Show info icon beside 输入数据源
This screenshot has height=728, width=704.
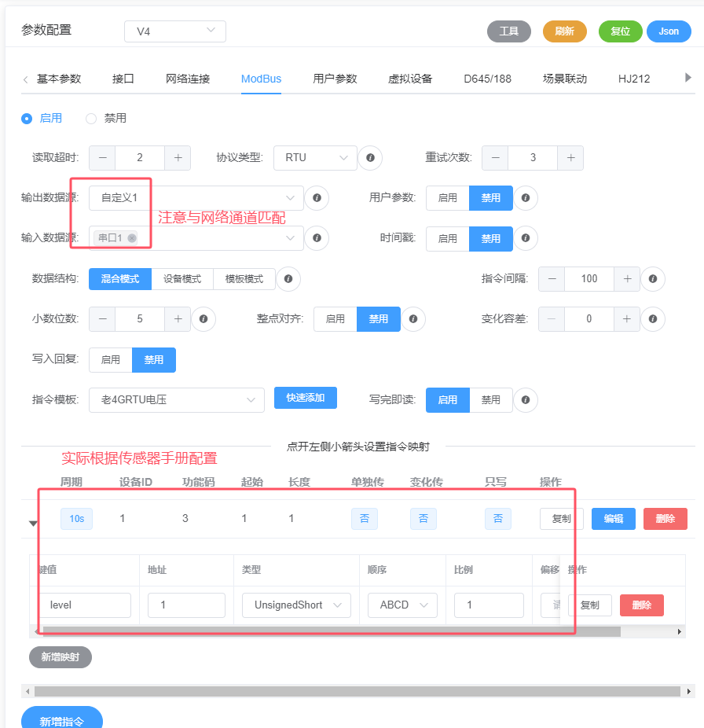pyautogui.click(x=317, y=237)
